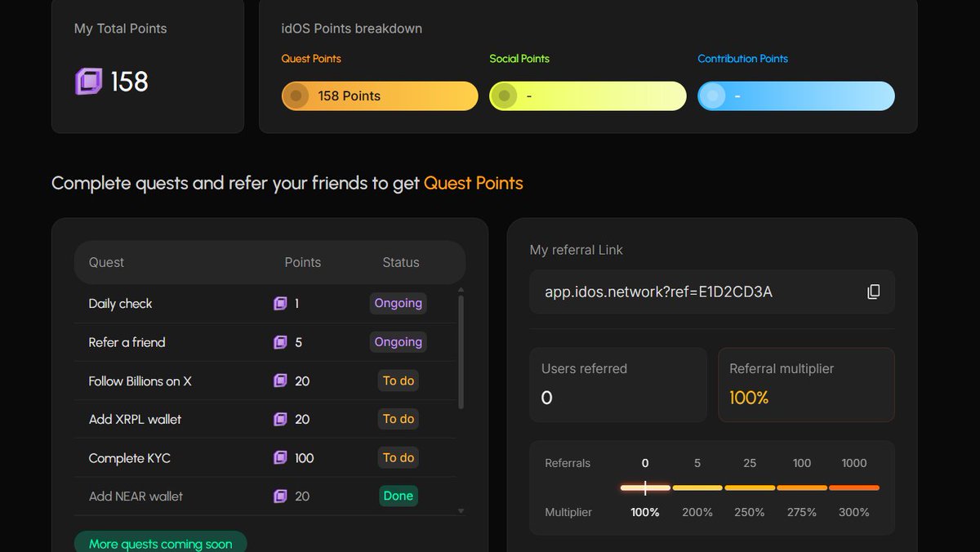The image size is (980, 552).
Task: Click the cube icon in Add NEAR wallet row
Action: pyautogui.click(x=280, y=496)
